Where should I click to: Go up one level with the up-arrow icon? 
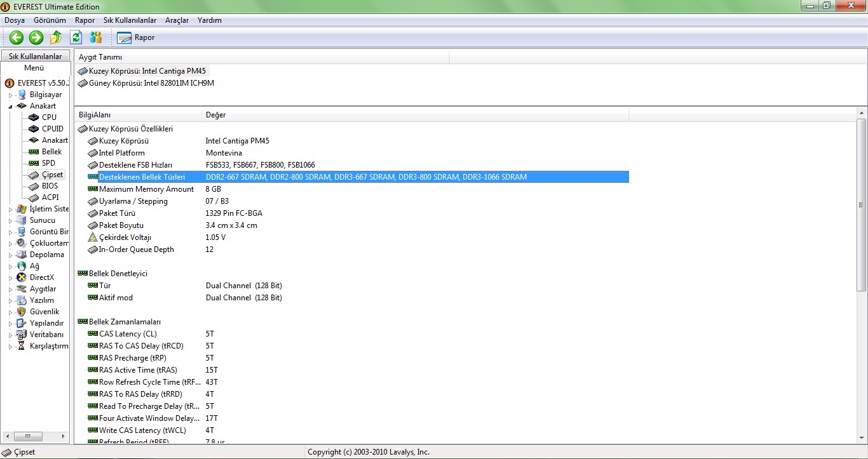[56, 37]
